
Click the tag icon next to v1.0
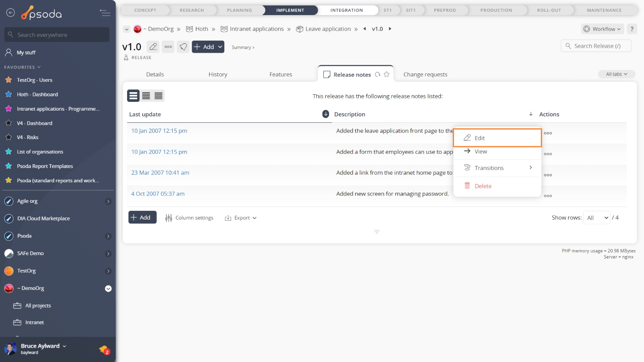pos(183,47)
